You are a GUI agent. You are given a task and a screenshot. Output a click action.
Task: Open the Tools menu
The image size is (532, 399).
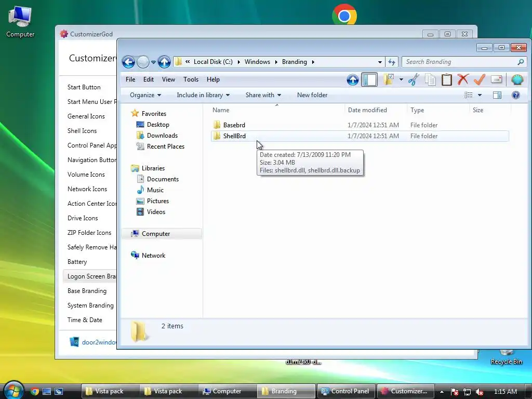(191, 79)
